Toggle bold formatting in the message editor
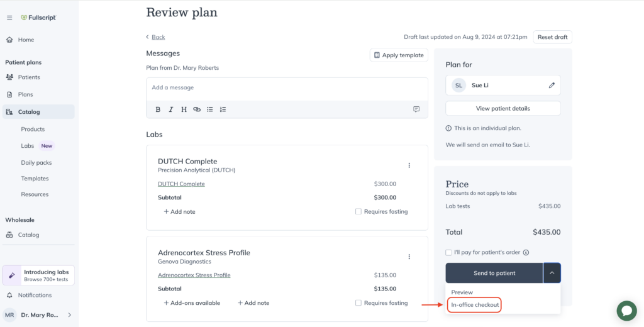The width and height of the screenshot is (644, 327). [158, 109]
